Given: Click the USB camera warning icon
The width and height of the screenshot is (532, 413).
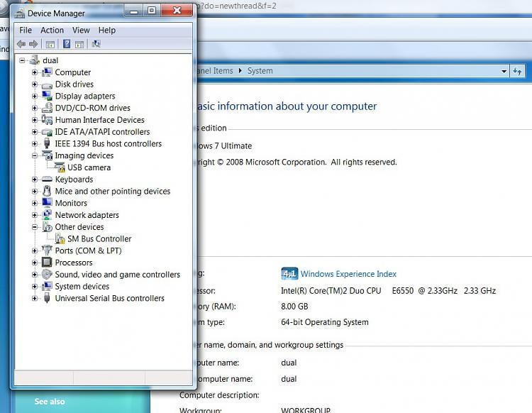Looking at the screenshot, I should 60,167.
